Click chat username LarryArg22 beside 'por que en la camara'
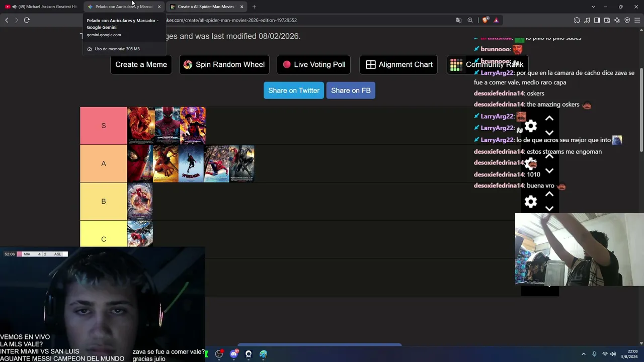 point(497,73)
